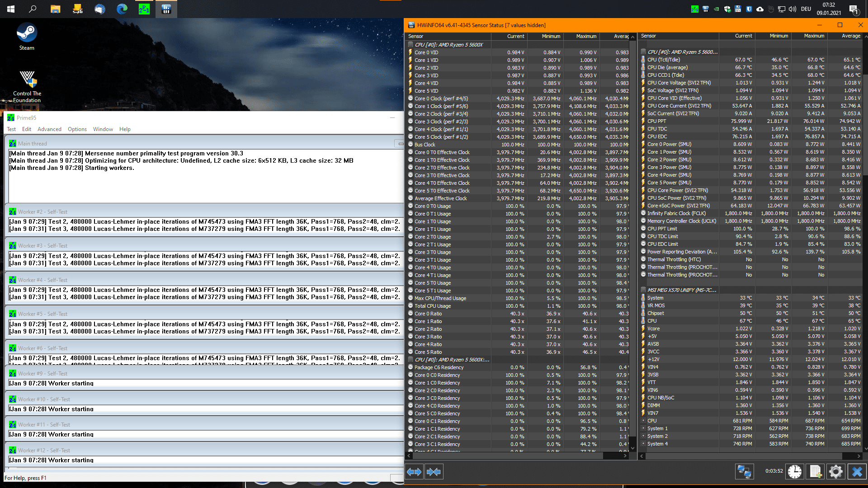The height and width of the screenshot is (488, 868).
Task: Click the NVIDIA tray icon
Action: pos(717,9)
